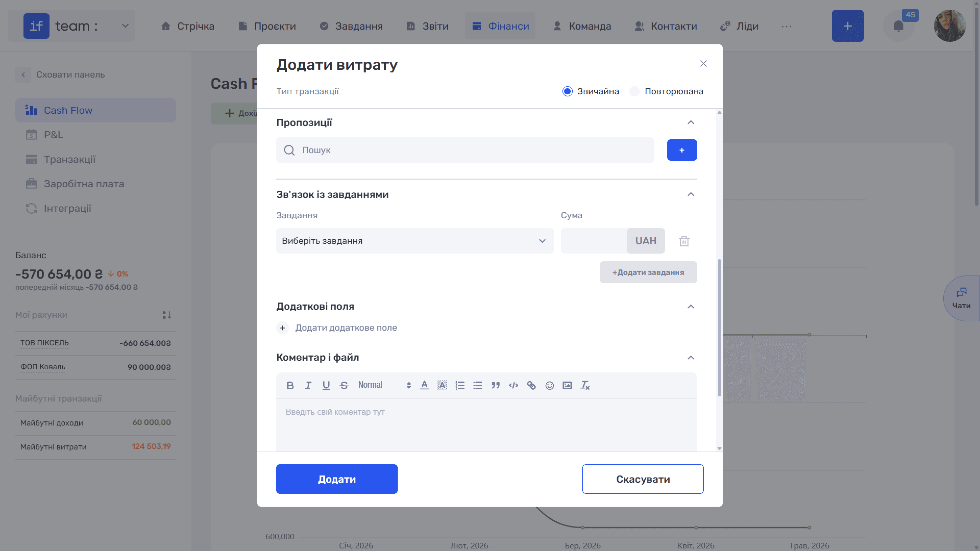
Task: Click the search magnifier icon in Пропозиції
Action: point(289,150)
